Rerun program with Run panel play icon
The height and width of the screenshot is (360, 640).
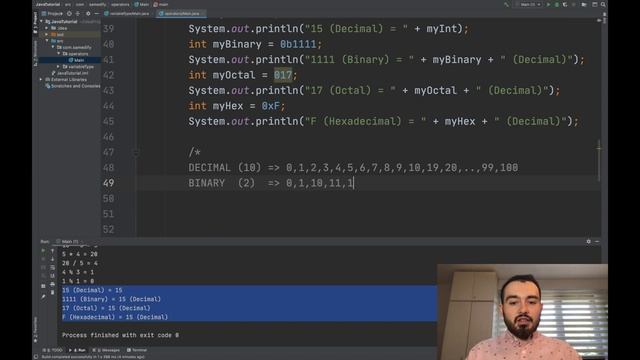pos(43,250)
